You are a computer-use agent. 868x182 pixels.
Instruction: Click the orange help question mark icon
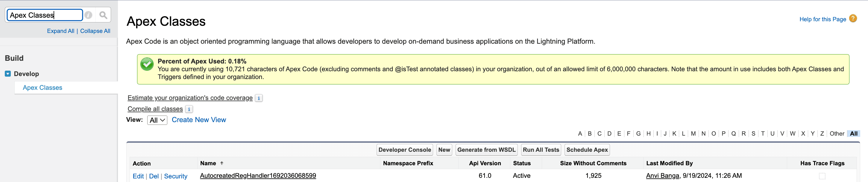pyautogui.click(x=853, y=19)
